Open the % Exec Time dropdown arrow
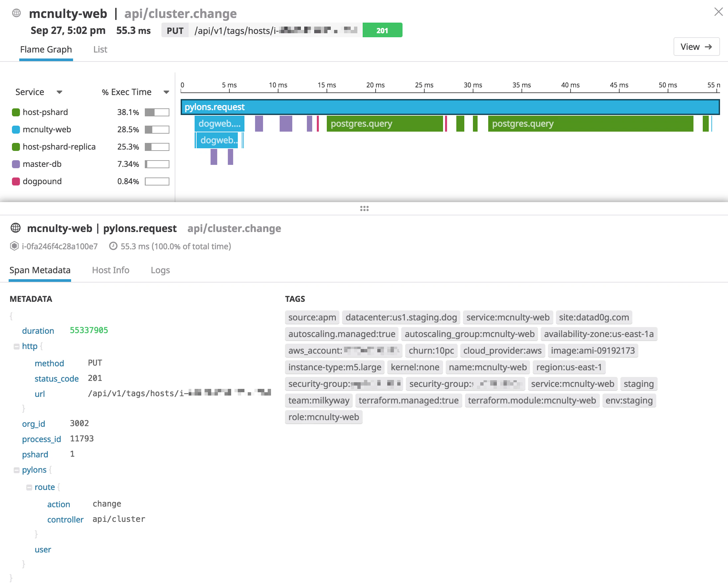This screenshot has height=585, width=728. 166,92
